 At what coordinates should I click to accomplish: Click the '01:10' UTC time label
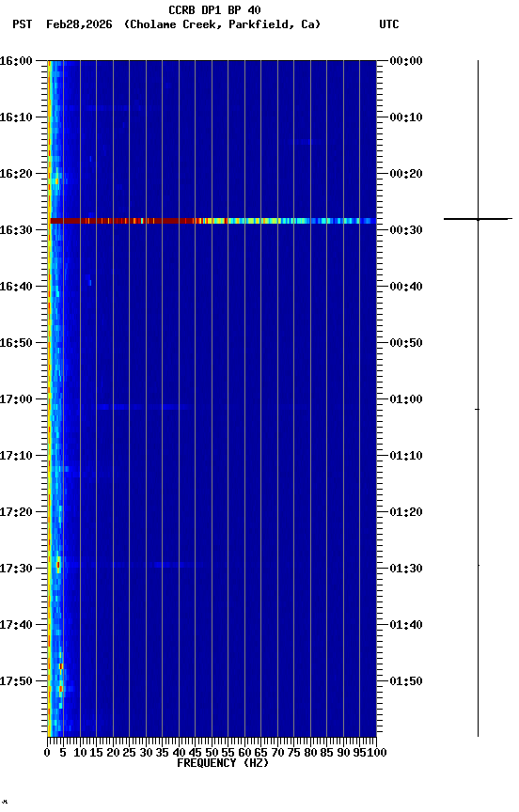click(x=406, y=456)
